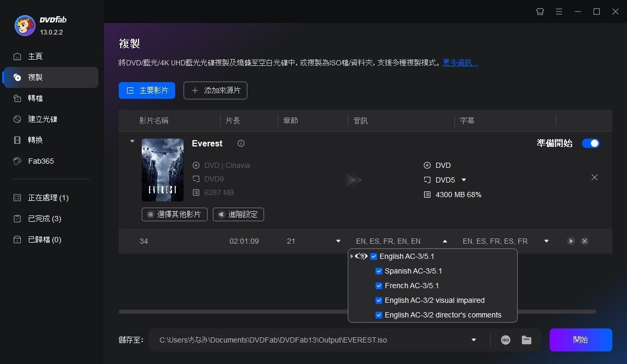
Task: Open the DVD5 output size dropdown
Action: (464, 180)
